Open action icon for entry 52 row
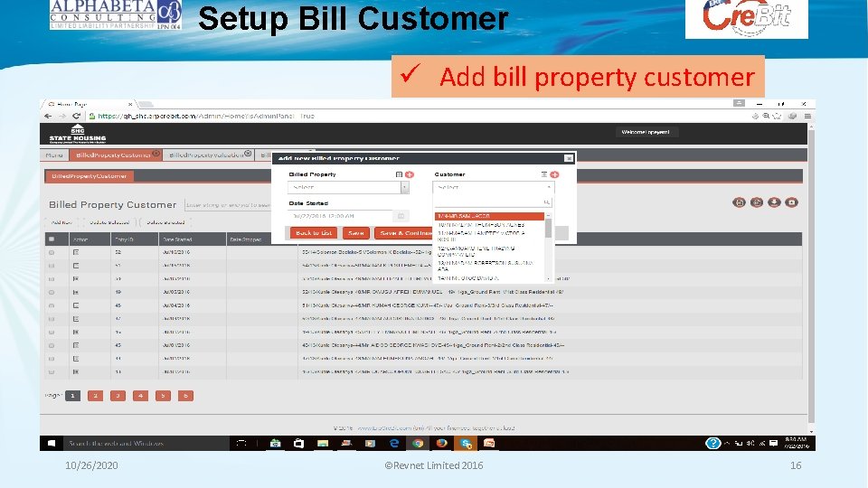 coord(76,252)
